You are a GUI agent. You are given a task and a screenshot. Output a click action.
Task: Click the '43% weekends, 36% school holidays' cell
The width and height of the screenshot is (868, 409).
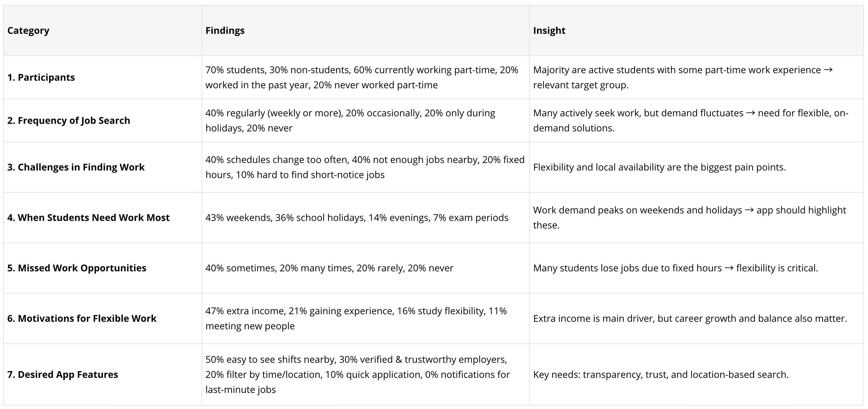(x=357, y=217)
